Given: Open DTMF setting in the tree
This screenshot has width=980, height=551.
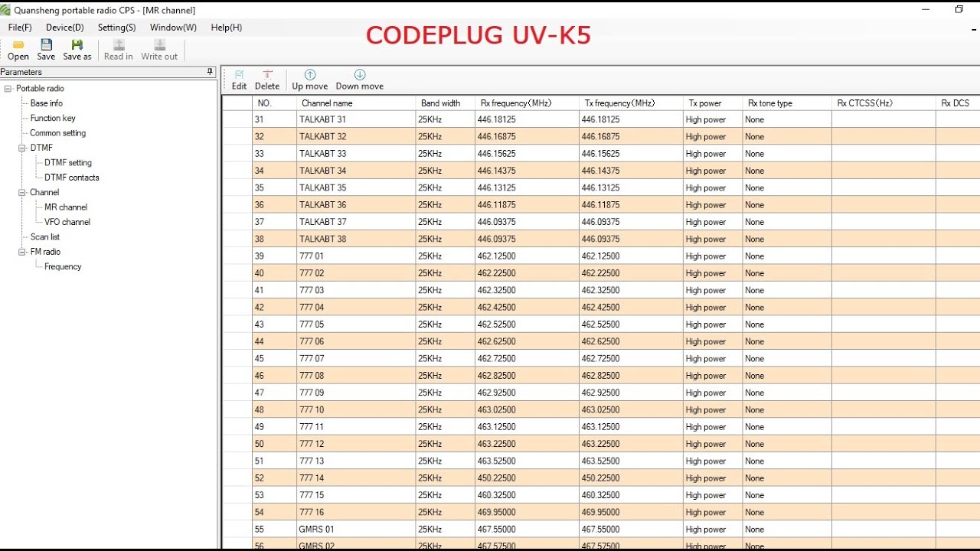Looking at the screenshot, I should (x=68, y=163).
